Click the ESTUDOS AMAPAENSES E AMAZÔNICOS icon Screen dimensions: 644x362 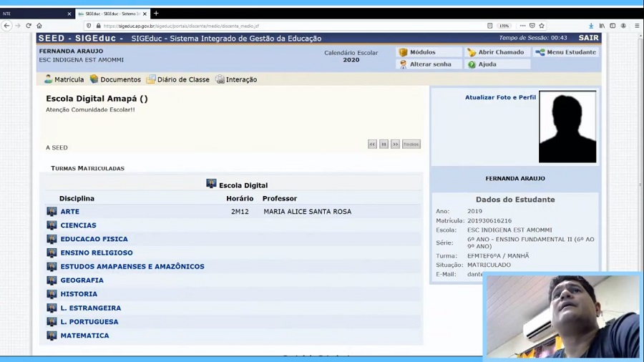point(52,266)
